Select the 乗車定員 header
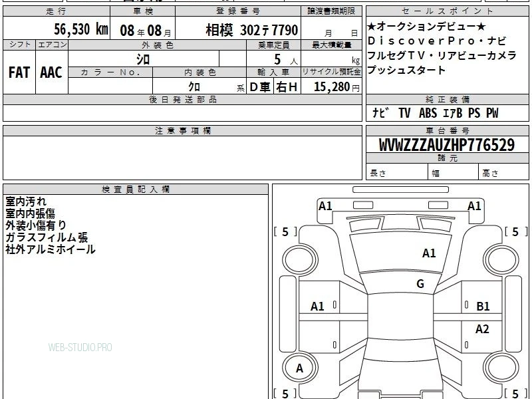Image resolution: width=532 pixels, height=399 pixels. pyautogui.click(x=273, y=45)
